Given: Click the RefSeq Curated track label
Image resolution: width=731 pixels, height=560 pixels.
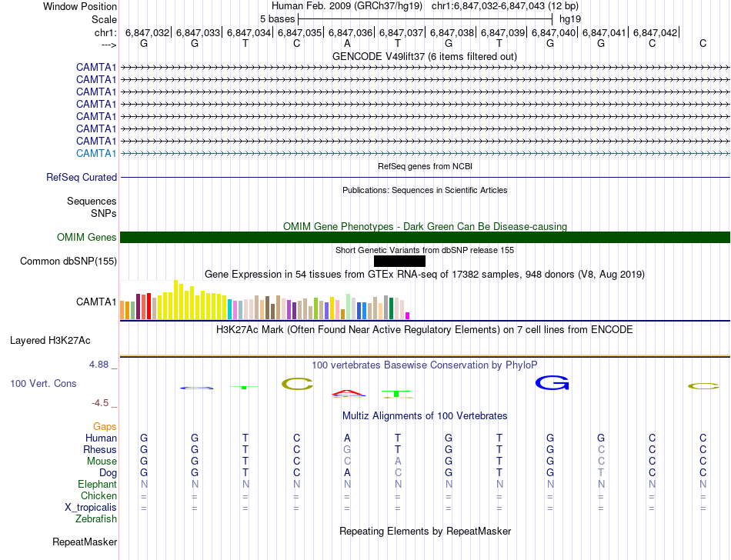Looking at the screenshot, I should click(82, 178).
